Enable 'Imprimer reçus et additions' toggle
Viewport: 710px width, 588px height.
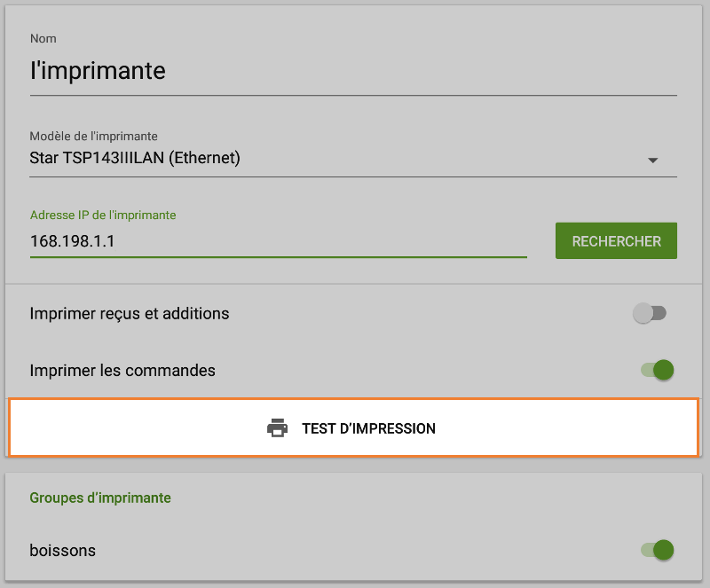651,313
